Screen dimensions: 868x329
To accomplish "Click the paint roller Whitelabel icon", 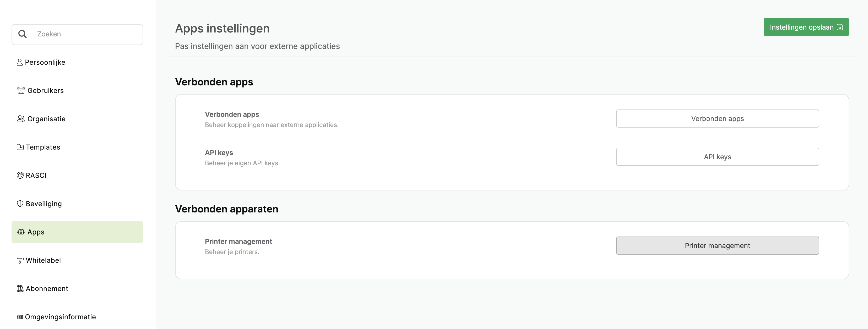I will point(20,260).
